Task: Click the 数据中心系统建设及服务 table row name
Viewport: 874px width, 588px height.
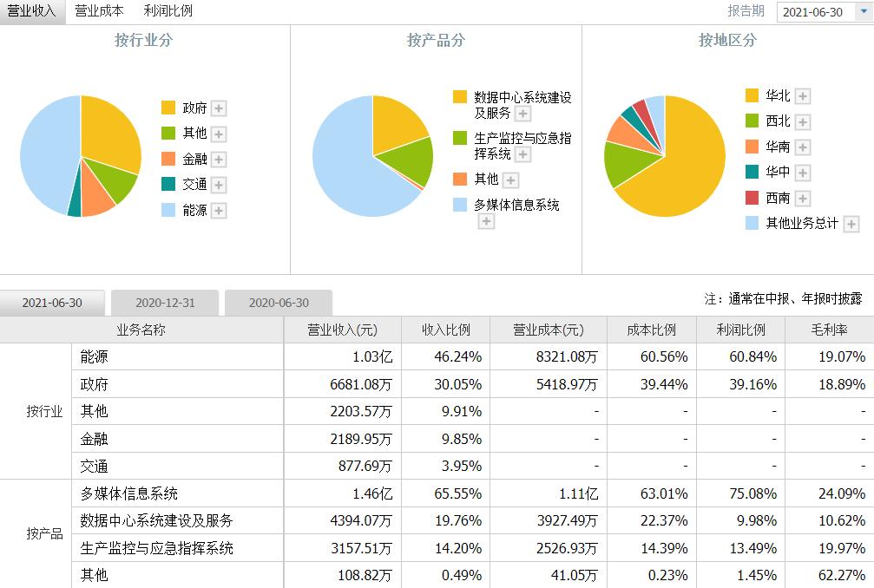Action: [x=156, y=520]
